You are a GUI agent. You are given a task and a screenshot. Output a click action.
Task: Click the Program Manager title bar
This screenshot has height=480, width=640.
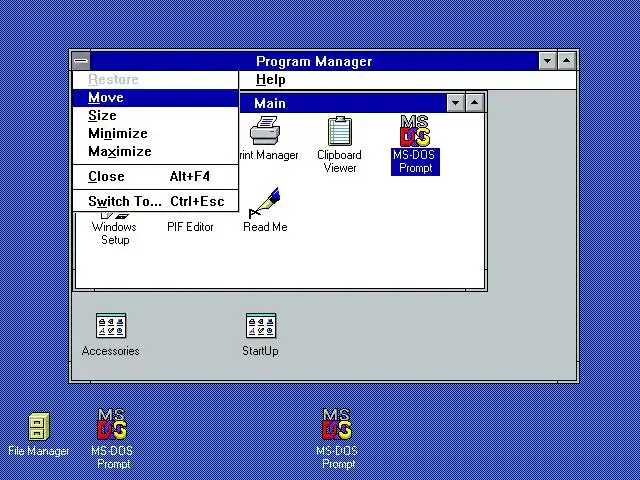click(314, 61)
